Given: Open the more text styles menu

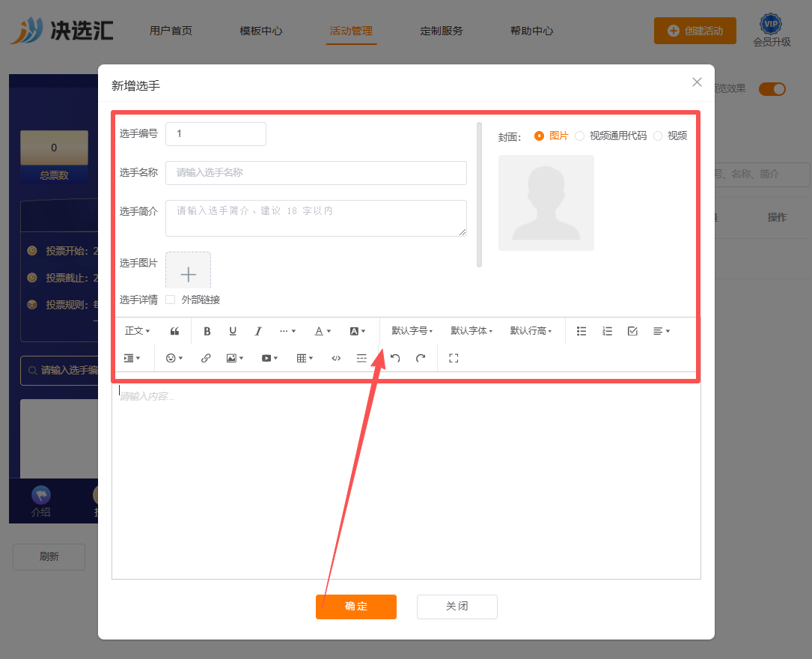Looking at the screenshot, I should coord(287,331).
